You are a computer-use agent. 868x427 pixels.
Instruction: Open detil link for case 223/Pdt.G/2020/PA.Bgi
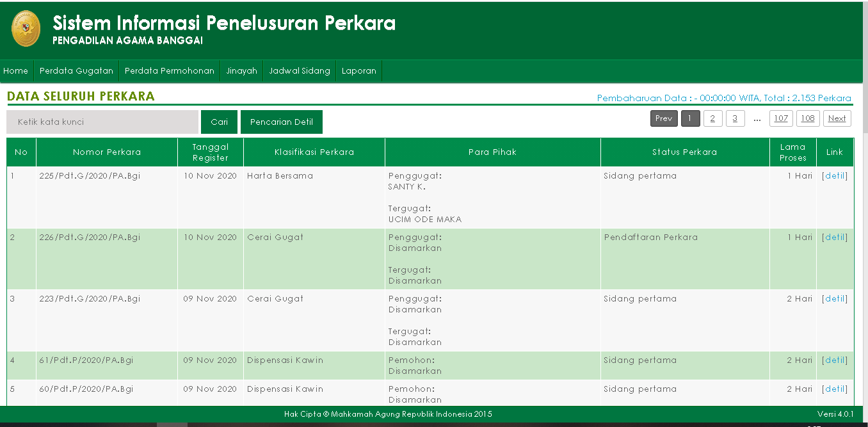pos(835,298)
